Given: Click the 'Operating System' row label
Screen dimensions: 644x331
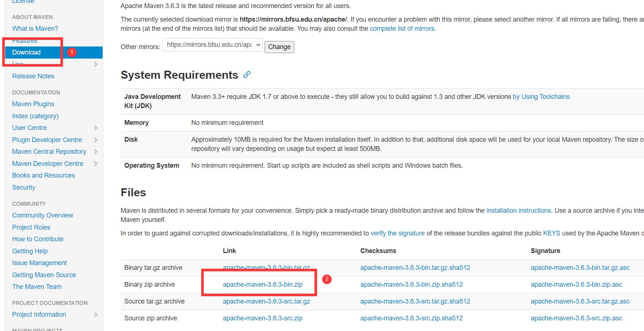Looking at the screenshot, I should pos(152,165).
